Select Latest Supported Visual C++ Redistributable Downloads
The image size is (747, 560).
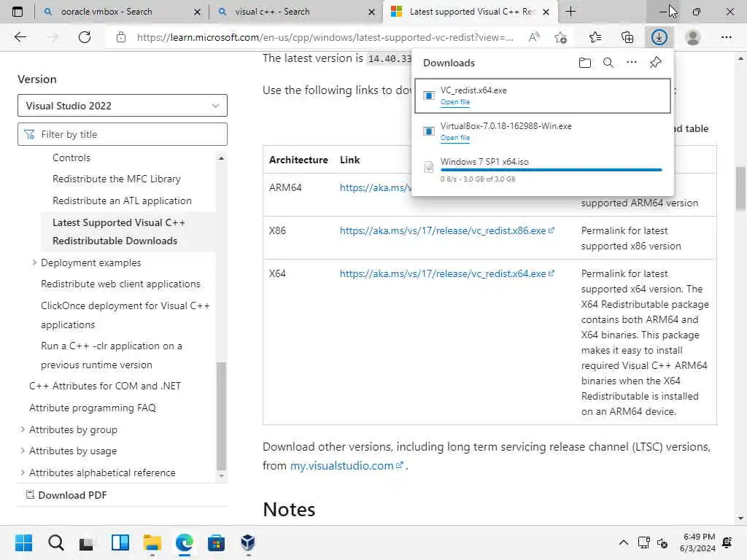(119, 232)
